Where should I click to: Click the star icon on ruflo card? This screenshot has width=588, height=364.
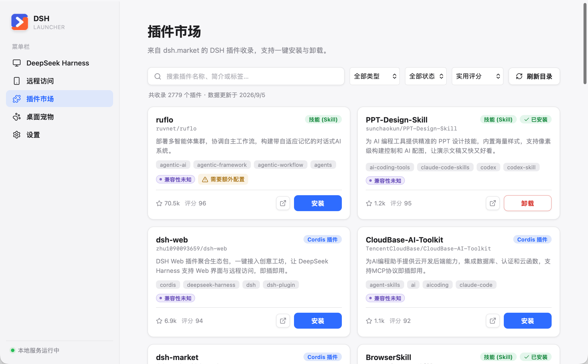[x=159, y=203]
